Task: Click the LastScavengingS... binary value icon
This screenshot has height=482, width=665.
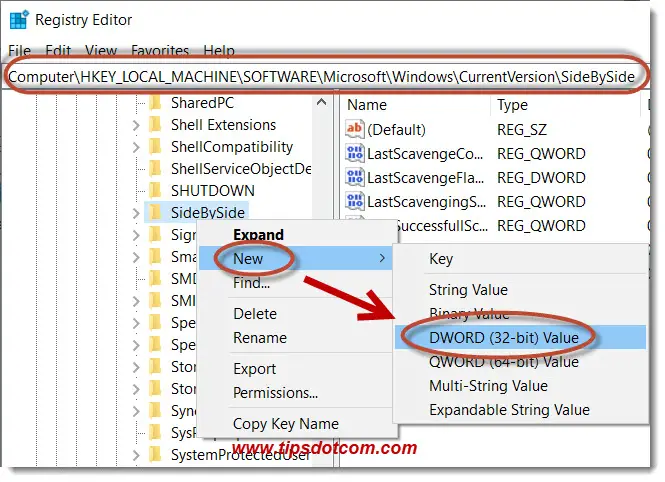Action: tap(355, 201)
